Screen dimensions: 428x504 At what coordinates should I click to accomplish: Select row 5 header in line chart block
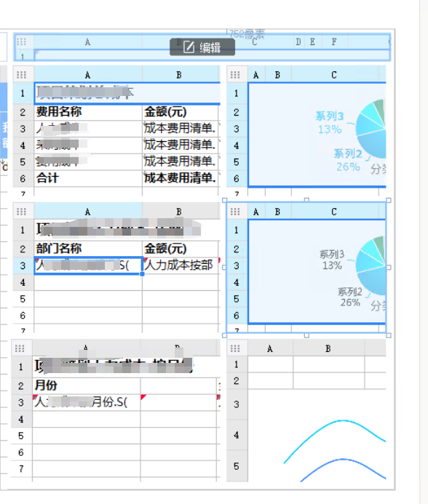[x=237, y=466]
